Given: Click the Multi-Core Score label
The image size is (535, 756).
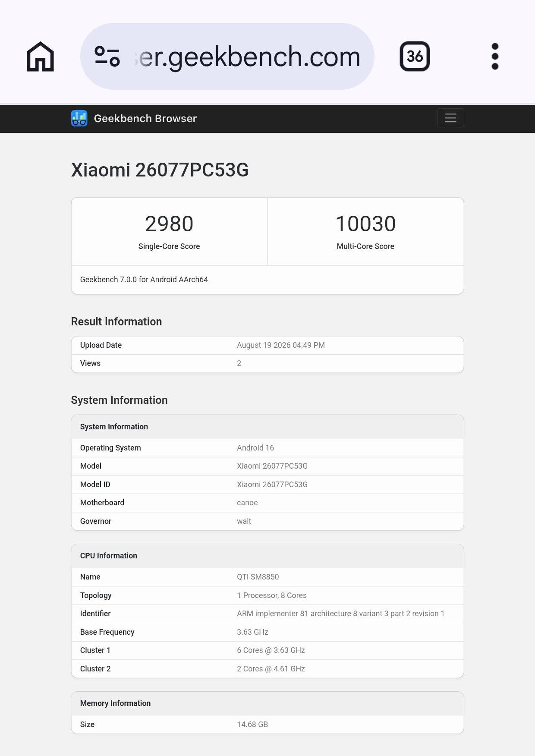Looking at the screenshot, I should (x=365, y=246).
